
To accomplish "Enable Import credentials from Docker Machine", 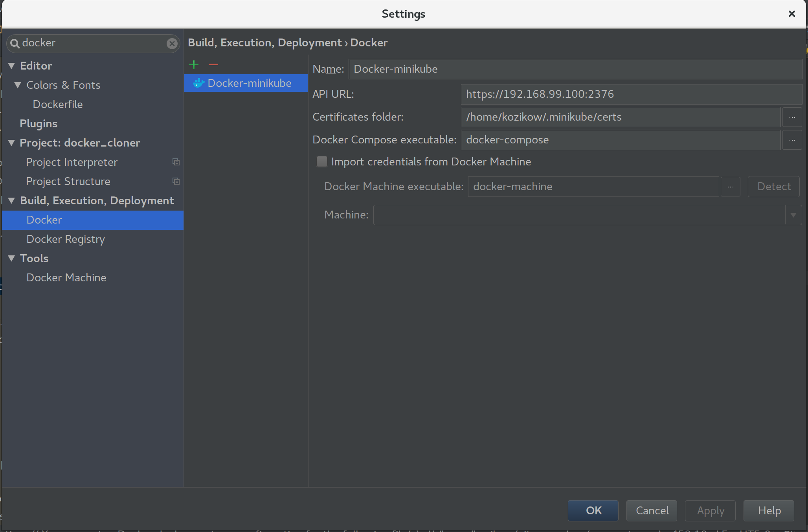I will point(322,162).
